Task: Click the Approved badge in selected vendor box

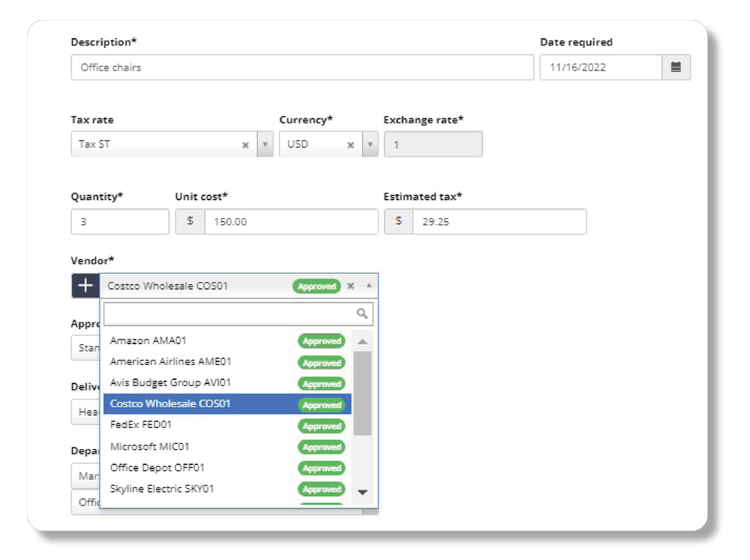Action: [x=316, y=286]
